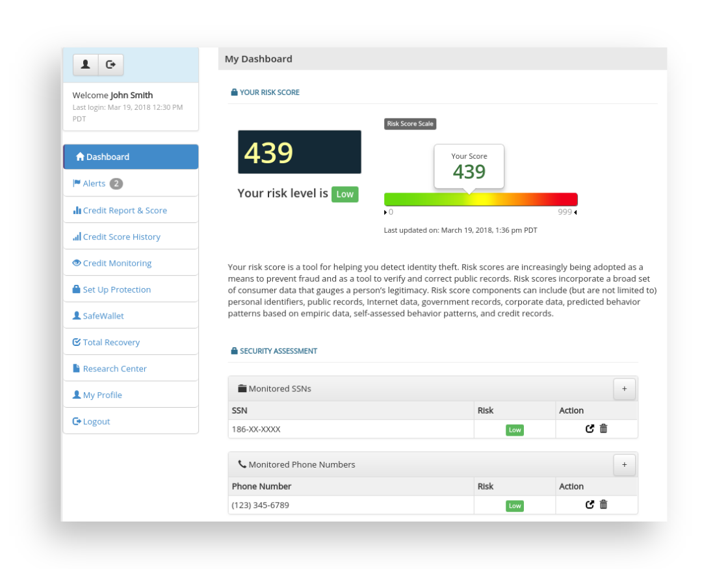728x569 pixels.
Task: Open Credit Monitoring section
Action: coord(117,263)
